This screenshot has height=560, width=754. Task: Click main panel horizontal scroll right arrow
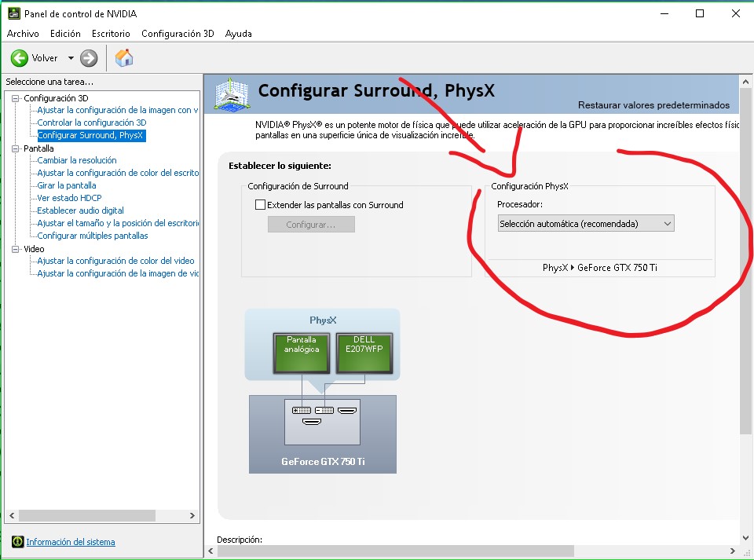[x=732, y=551]
